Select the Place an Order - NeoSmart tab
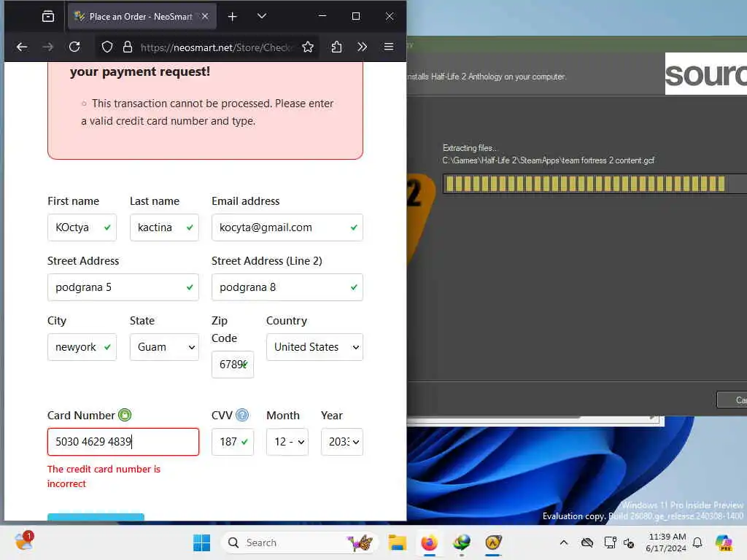 [x=142, y=17]
